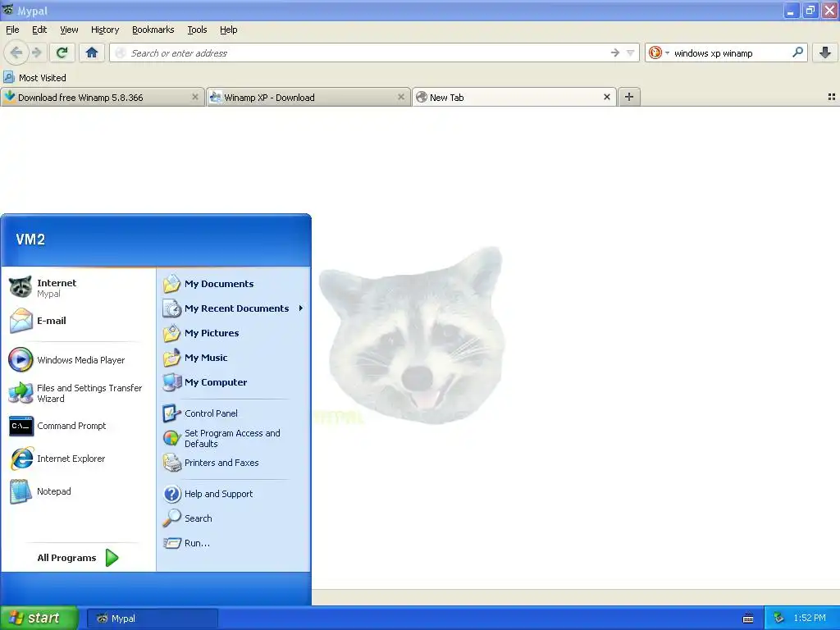Run search with the magnifier icon
The width and height of the screenshot is (840, 630).
(797, 52)
